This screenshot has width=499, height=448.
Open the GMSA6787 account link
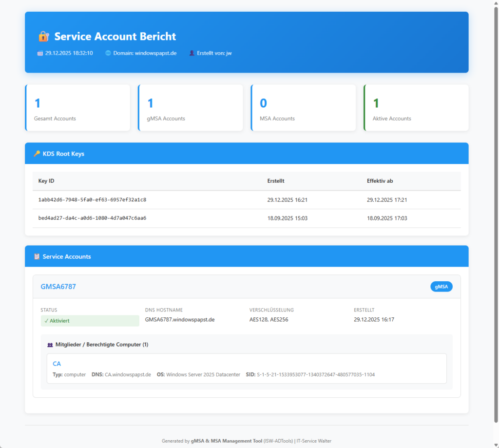tap(58, 287)
